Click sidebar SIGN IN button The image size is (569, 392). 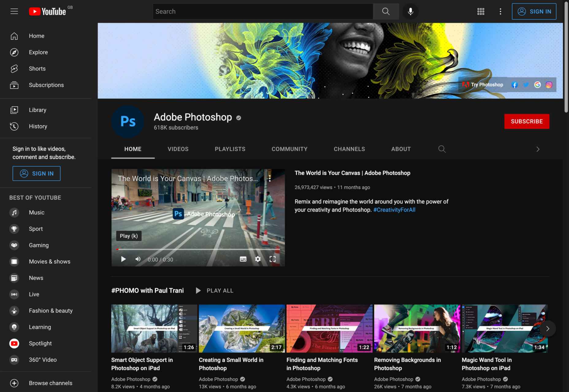coord(36,173)
